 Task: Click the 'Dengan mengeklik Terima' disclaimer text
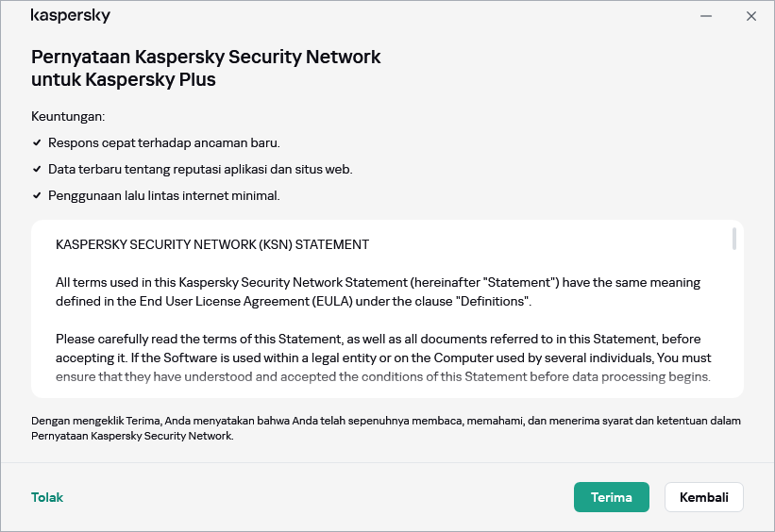pos(385,427)
